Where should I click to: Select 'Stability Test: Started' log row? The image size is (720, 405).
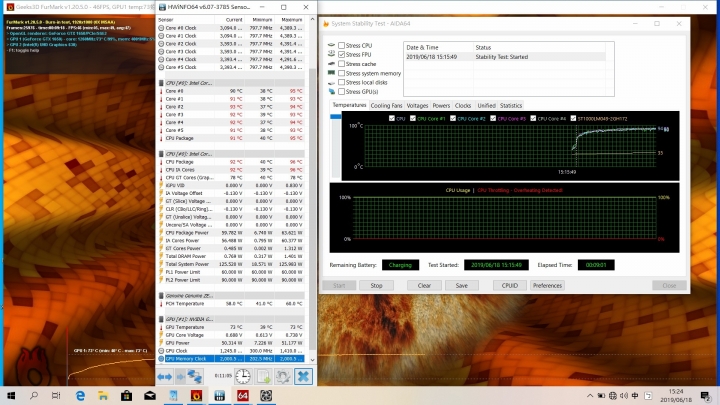505,57
